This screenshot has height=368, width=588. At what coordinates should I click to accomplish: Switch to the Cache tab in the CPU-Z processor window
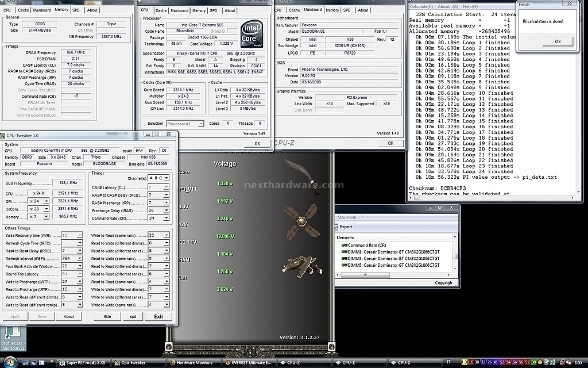click(x=161, y=10)
